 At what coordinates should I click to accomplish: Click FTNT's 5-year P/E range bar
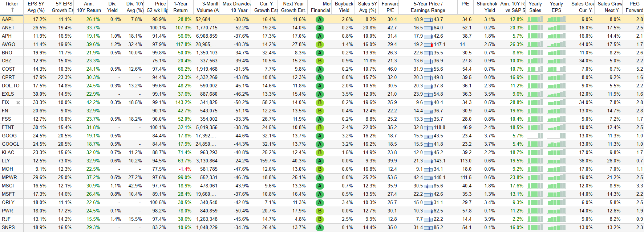(x=428, y=128)
